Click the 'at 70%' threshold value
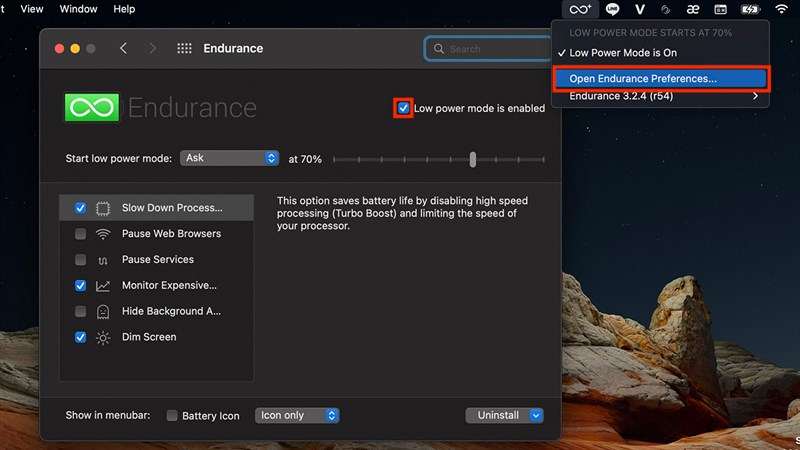The height and width of the screenshot is (450, 800). click(x=305, y=159)
